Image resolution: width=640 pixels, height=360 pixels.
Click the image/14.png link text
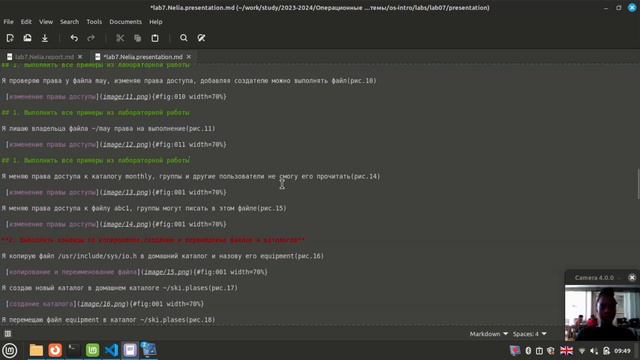[125, 224]
